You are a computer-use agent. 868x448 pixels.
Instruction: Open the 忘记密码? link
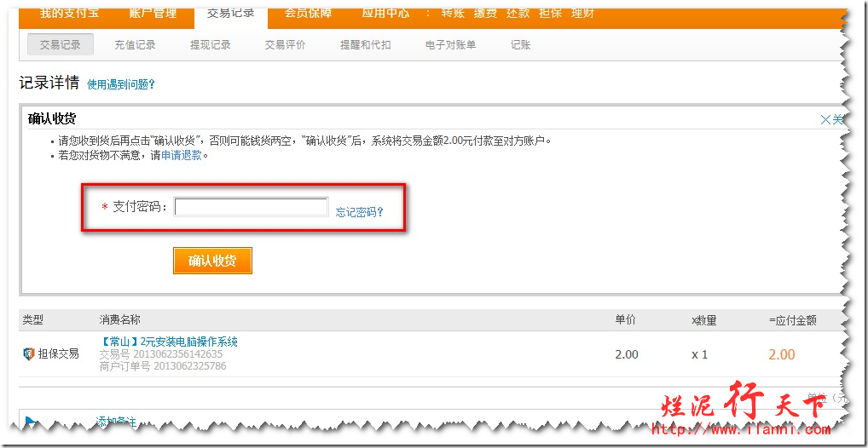tap(359, 212)
